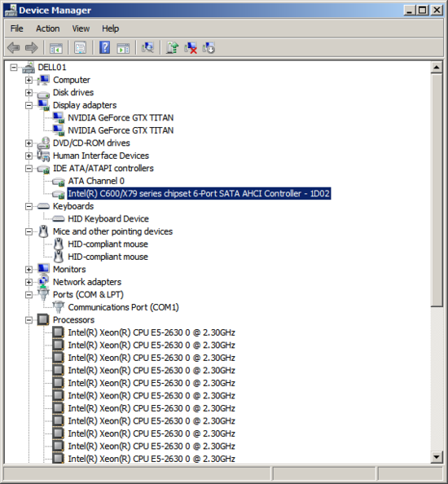Collapse the DELL01 root node
This screenshot has height=484, width=448.
(x=14, y=68)
